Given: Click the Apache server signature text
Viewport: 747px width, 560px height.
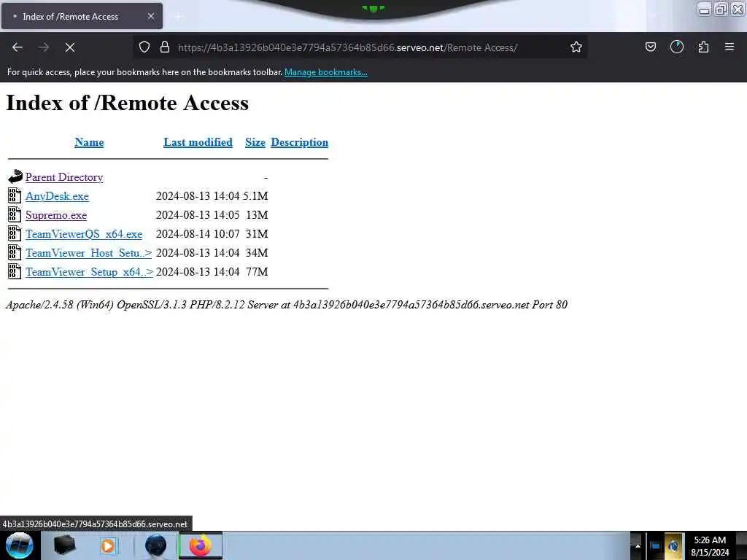Looking at the screenshot, I should [286, 305].
